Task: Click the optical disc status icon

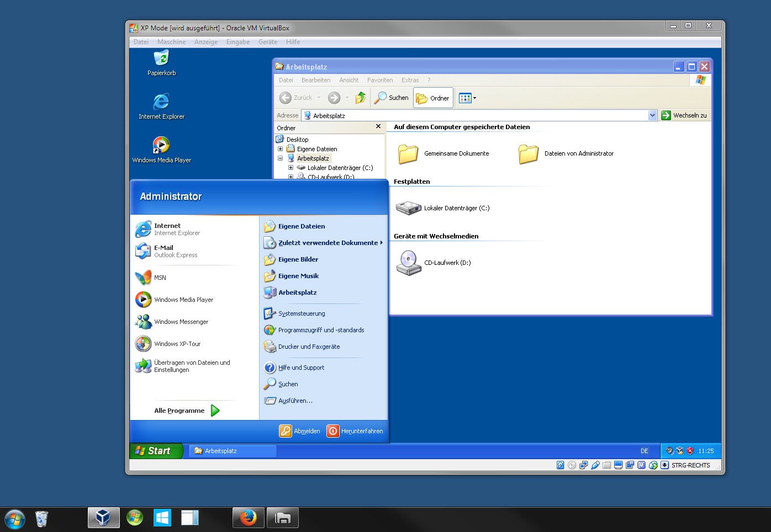Action: pos(572,465)
